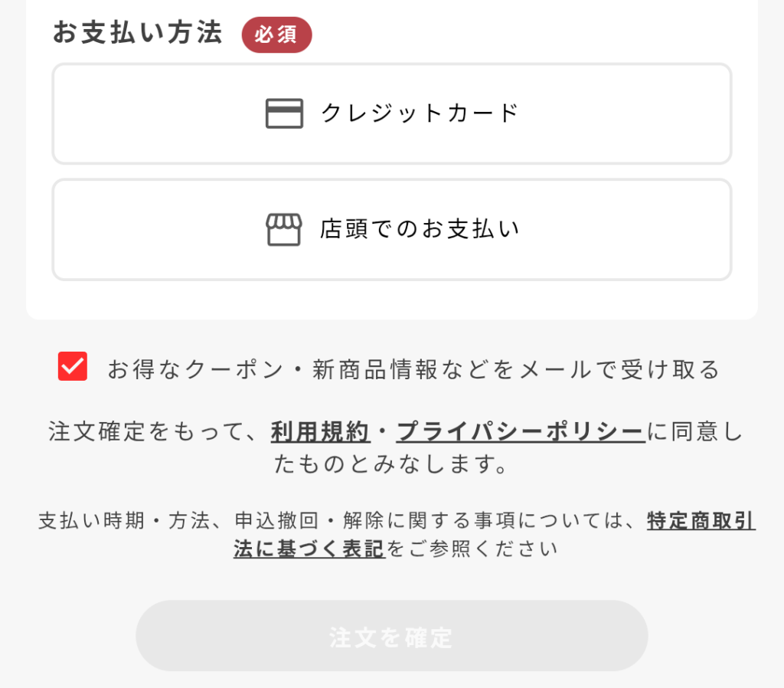Open the プライバシーポリシー link
This screenshot has height=688, width=784.
coord(521,432)
